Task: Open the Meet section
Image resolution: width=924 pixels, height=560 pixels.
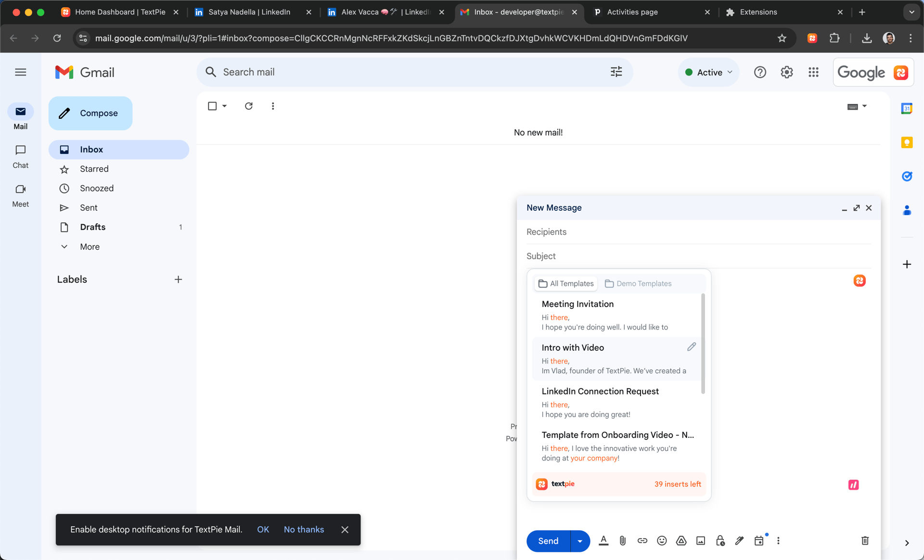Action: click(x=20, y=195)
